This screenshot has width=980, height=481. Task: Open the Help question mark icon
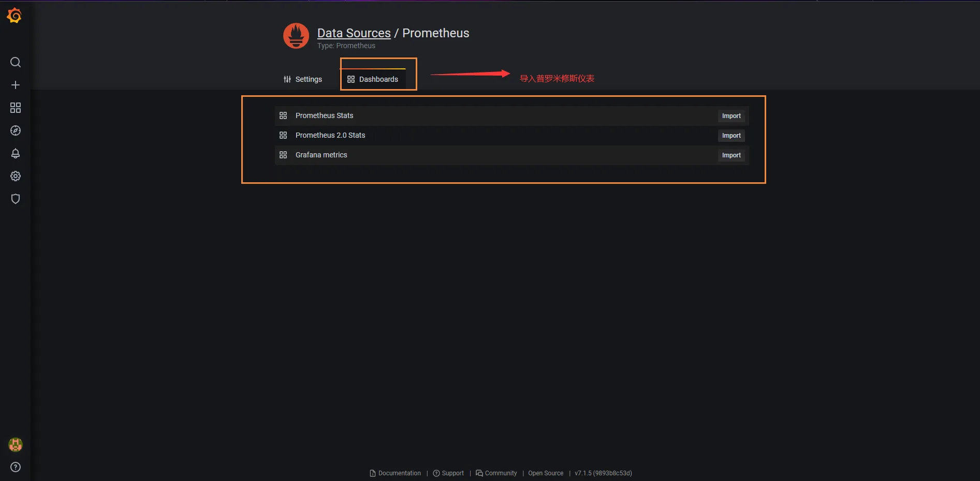[16, 467]
